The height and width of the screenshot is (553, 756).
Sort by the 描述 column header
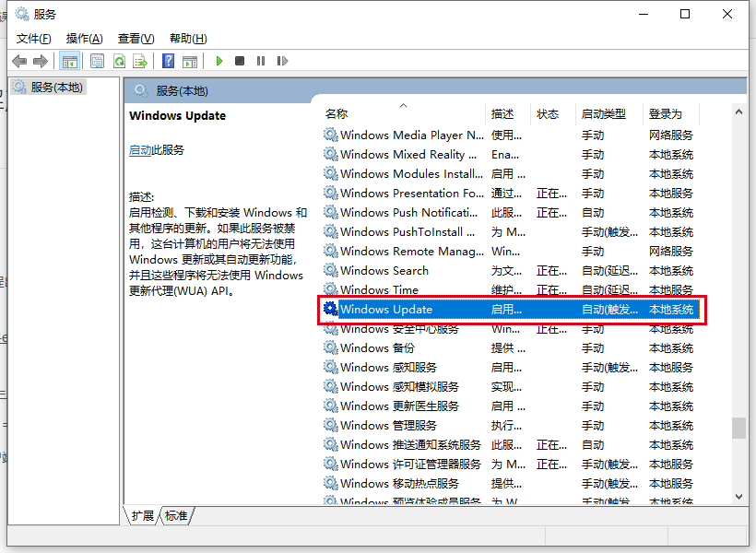pos(508,113)
